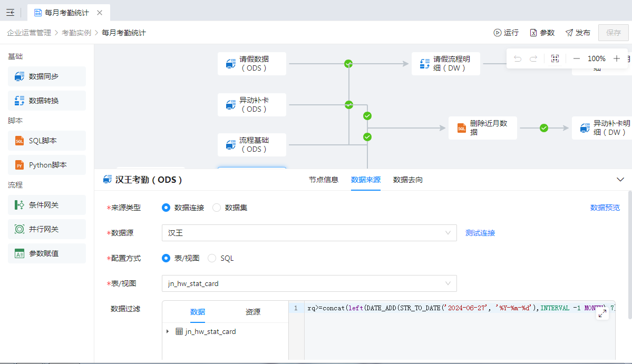Image resolution: width=632 pixels, height=364 pixels.
Task: Toggle the sidebar menu collapse icon
Action: (10, 12)
